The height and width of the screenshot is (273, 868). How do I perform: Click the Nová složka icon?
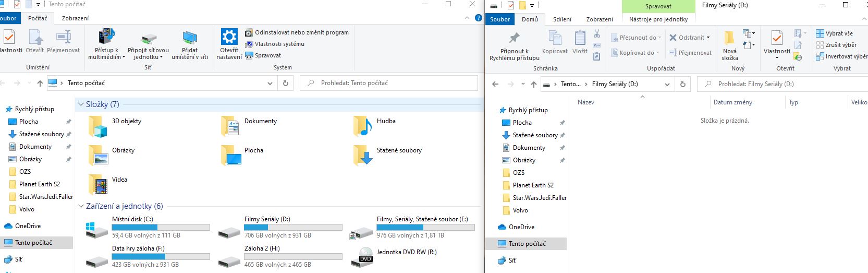(729, 38)
